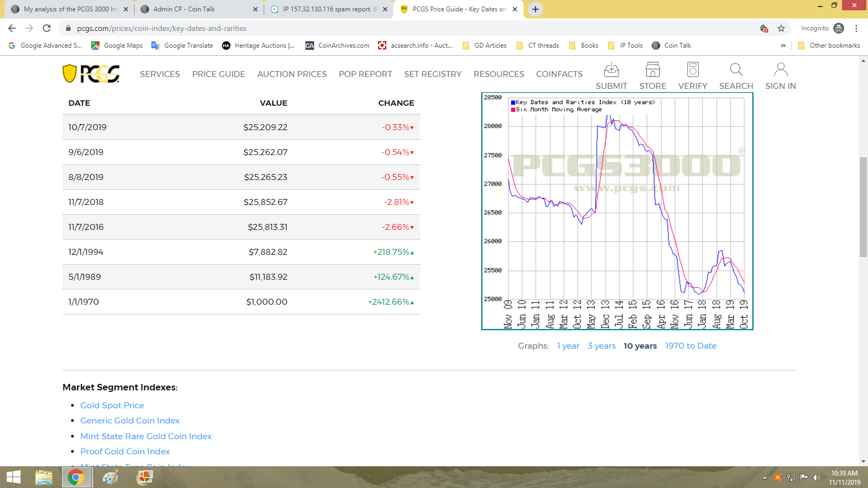Show the 1 year graph
This screenshot has height=488, width=868.
coord(568,346)
